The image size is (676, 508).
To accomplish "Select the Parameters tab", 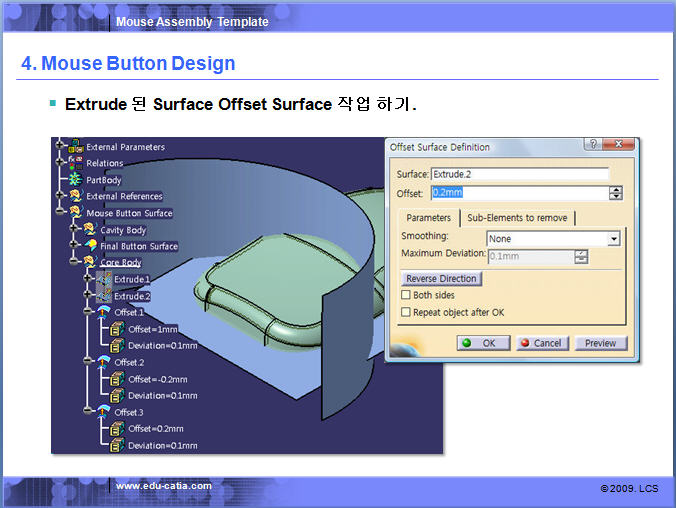I will tap(428, 218).
